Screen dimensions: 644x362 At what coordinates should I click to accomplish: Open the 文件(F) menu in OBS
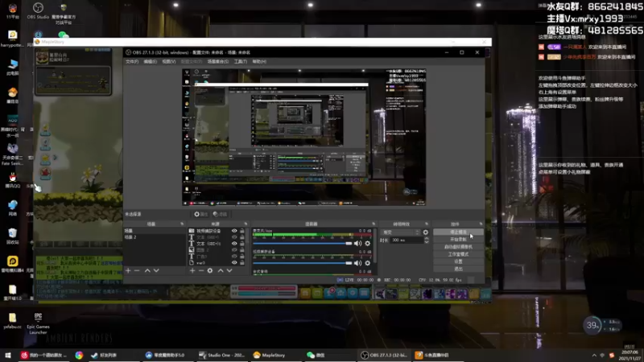(x=132, y=62)
